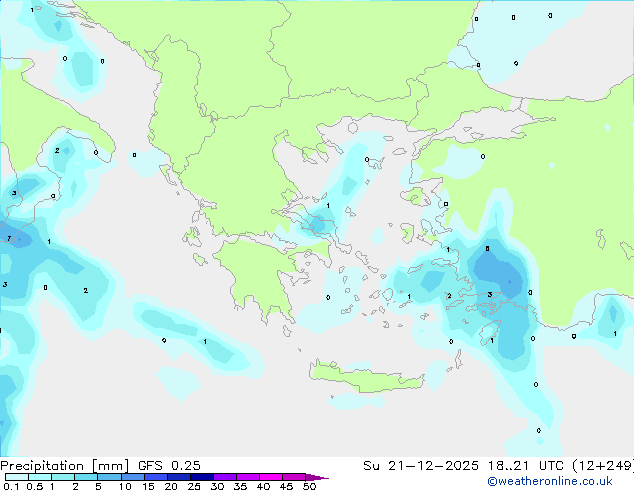Click the 35–40 mm legend swatch
634x490 pixels.
[x=247, y=477]
